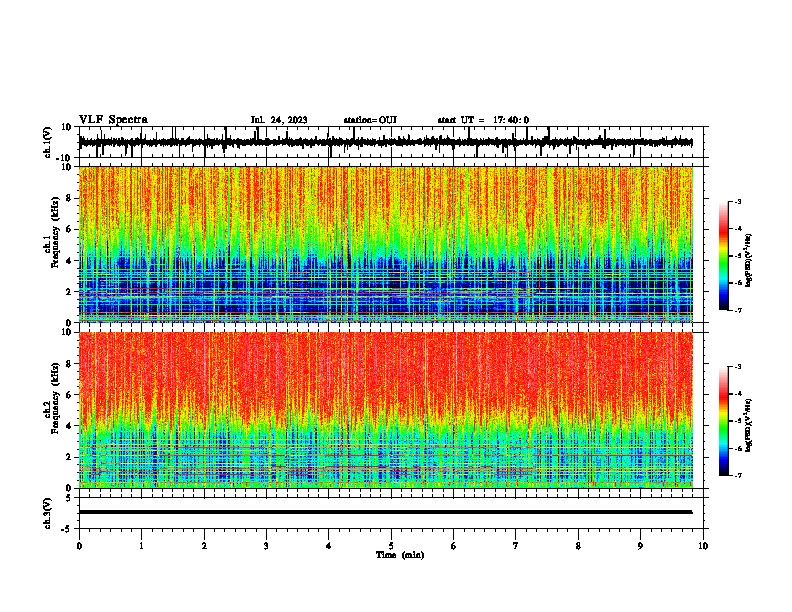Click the "-7" label on ch.2 colorbar
This screenshot has height=612, width=792.
click(x=738, y=476)
